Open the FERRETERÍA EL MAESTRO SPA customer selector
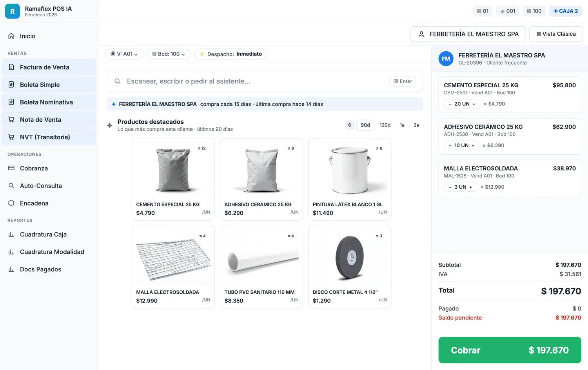Viewport: 588px width, 370px height. pos(468,34)
